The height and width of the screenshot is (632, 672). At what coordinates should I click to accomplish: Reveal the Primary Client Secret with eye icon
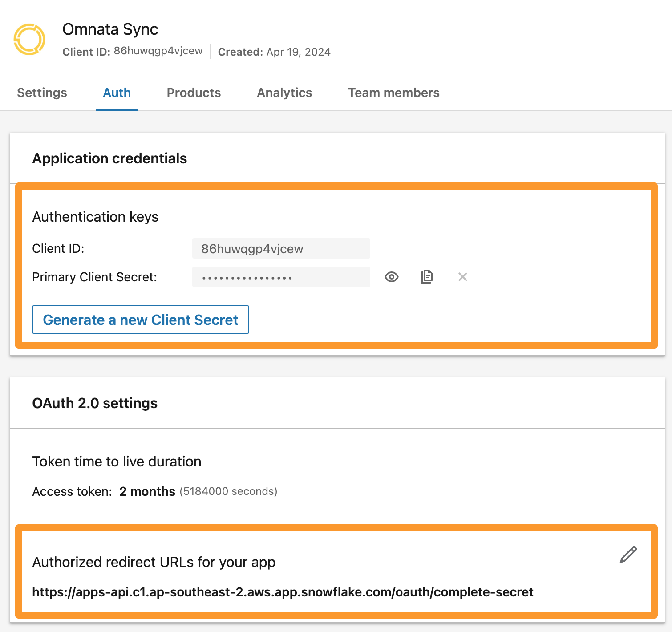(391, 277)
